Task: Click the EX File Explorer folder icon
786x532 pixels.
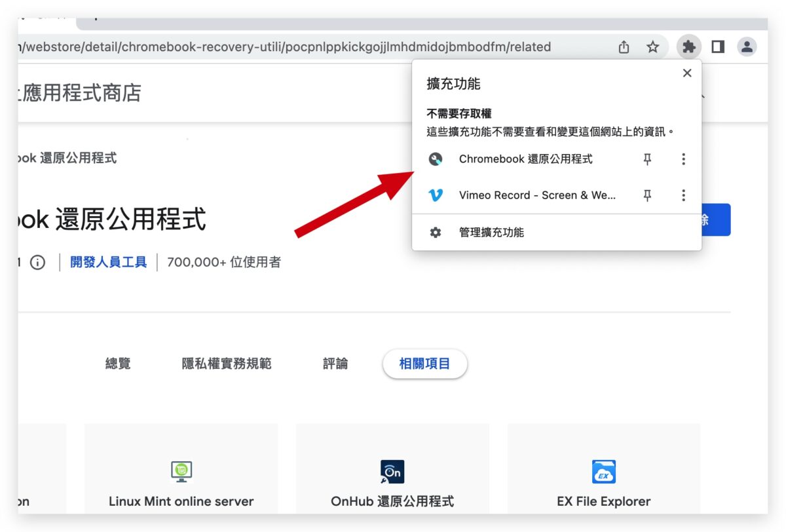Action: tap(604, 472)
